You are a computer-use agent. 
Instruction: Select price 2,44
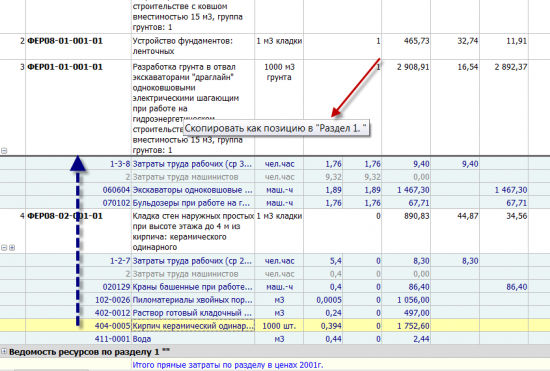click(421, 339)
